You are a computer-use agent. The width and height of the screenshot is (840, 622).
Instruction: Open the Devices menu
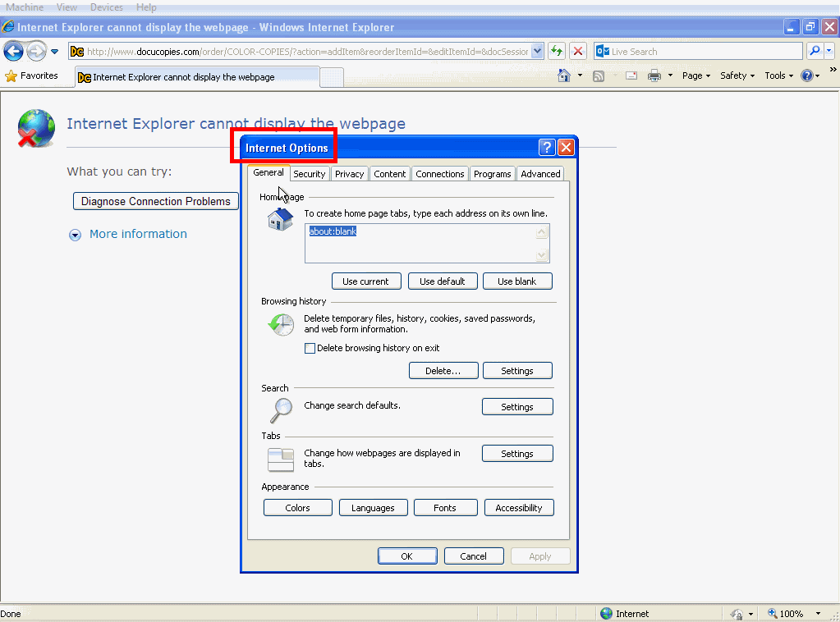click(x=107, y=7)
